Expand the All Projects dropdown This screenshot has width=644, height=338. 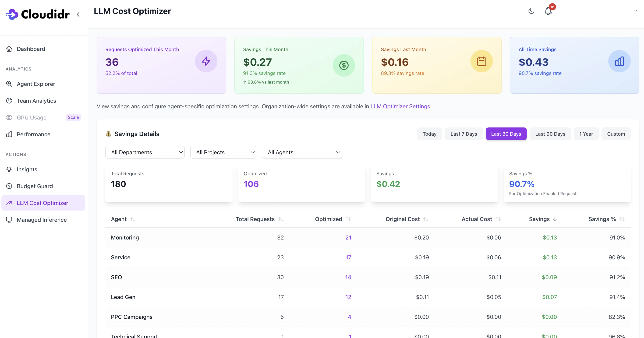click(223, 152)
